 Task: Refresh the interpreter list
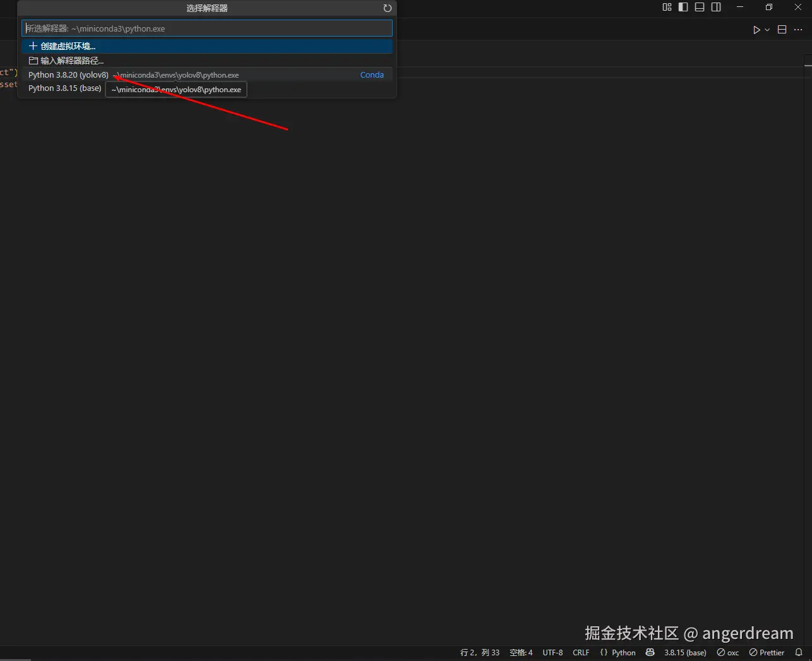tap(387, 8)
